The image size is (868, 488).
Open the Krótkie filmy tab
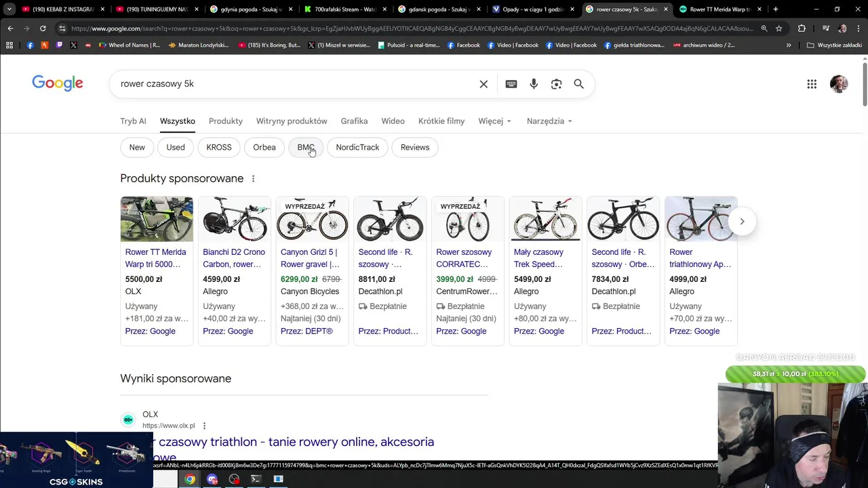(x=441, y=121)
